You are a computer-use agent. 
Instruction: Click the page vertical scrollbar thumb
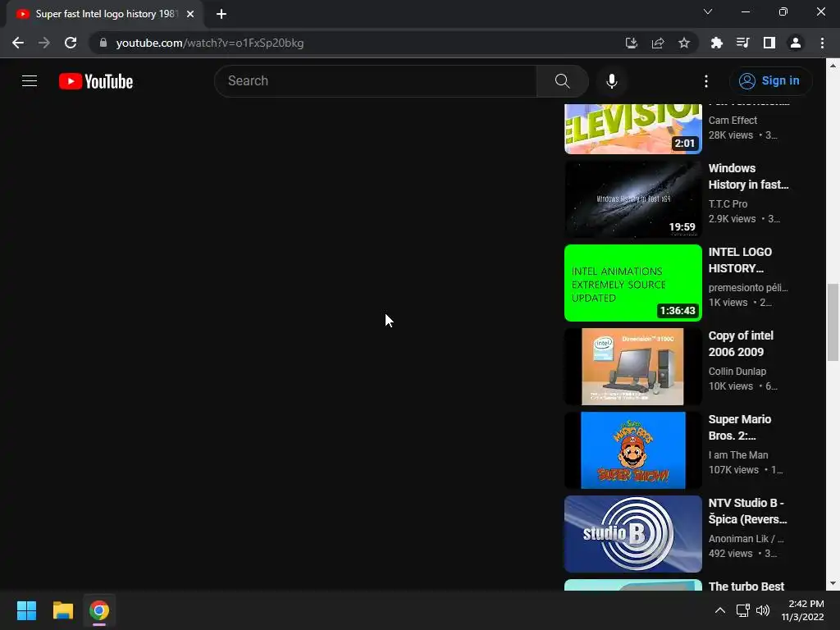833,322
